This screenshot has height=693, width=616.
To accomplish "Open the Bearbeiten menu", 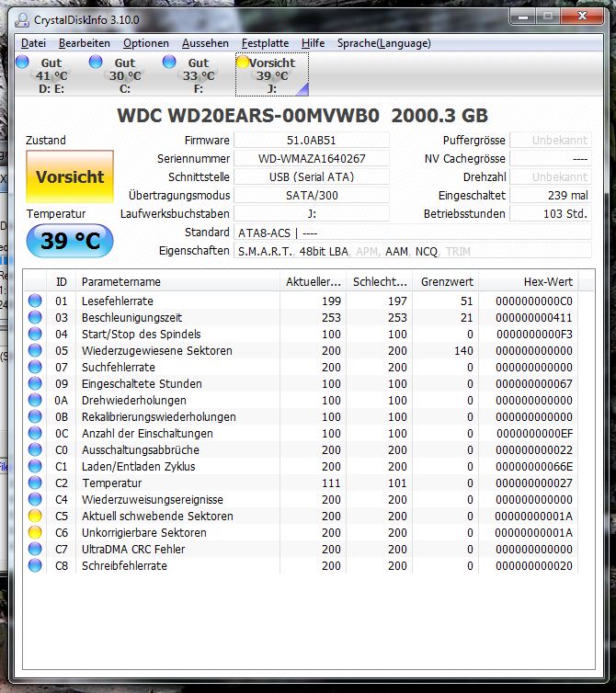I will (84, 43).
